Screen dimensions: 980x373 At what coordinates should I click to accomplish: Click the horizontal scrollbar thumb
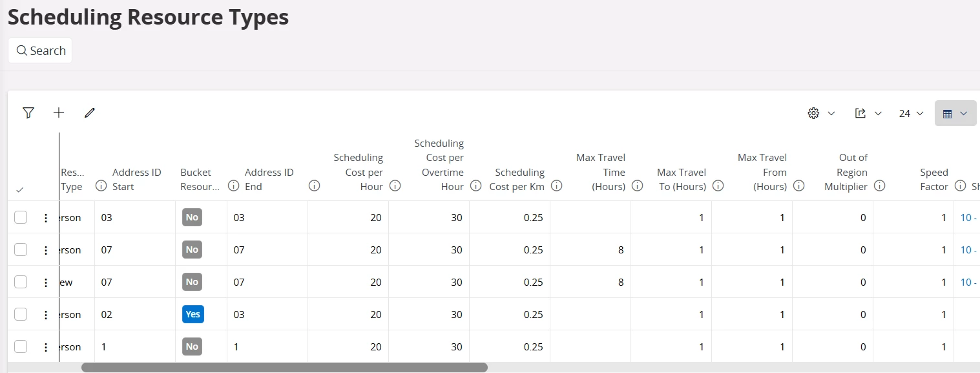[x=284, y=367]
